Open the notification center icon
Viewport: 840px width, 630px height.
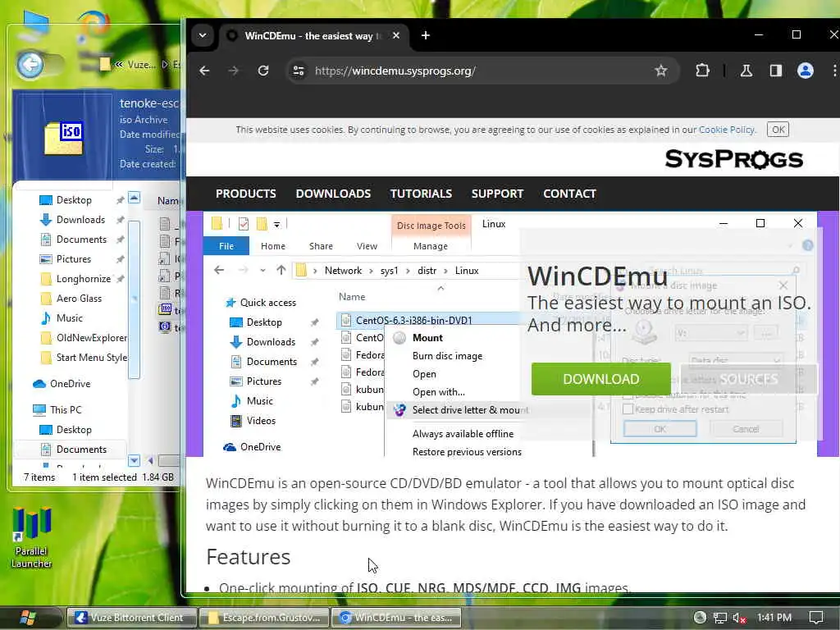pos(816,618)
